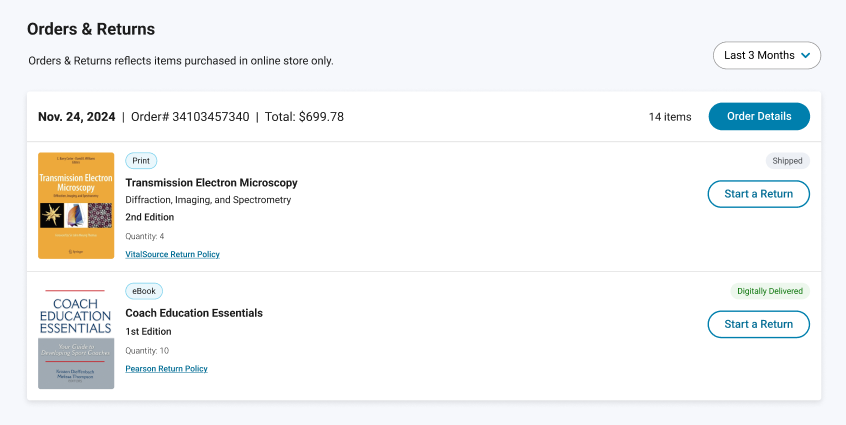The width and height of the screenshot is (846, 425).
Task: Click the Diffraction, Imaging, and Spectrometry subtitle
Action: tap(208, 200)
